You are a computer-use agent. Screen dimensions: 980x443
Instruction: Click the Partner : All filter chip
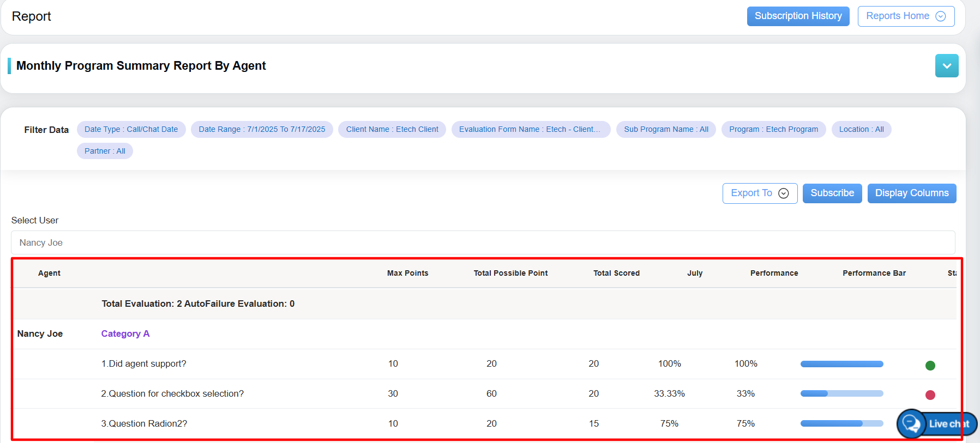(105, 151)
